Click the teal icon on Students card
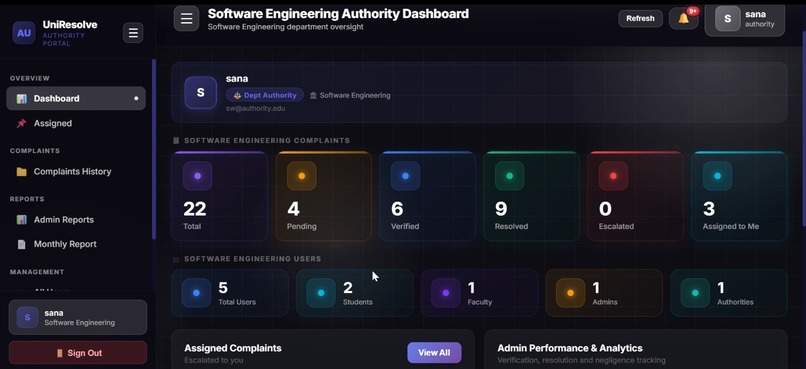Screen dimensions: 806x369 pyautogui.click(x=321, y=293)
